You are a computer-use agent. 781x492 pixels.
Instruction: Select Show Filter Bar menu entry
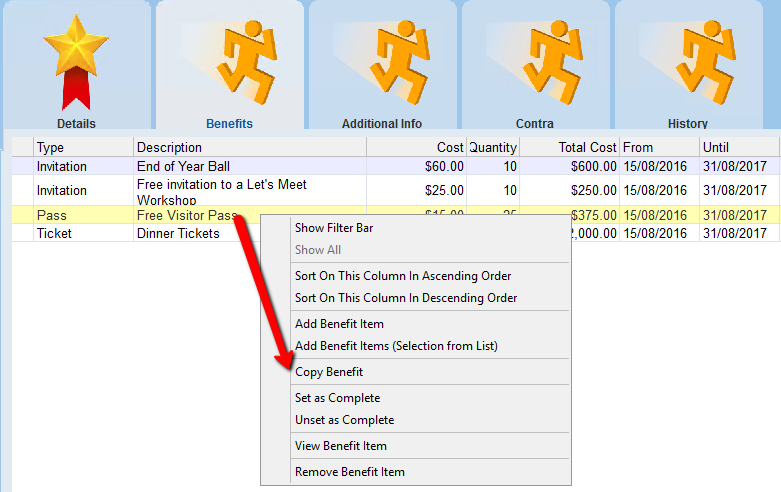(x=334, y=228)
